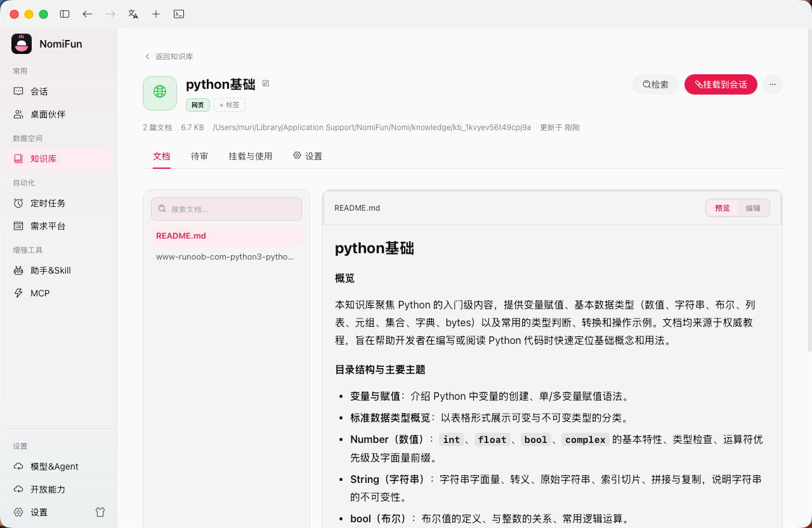The width and height of the screenshot is (812, 528).
Task: Click the 概览 section heading
Action: click(x=344, y=279)
